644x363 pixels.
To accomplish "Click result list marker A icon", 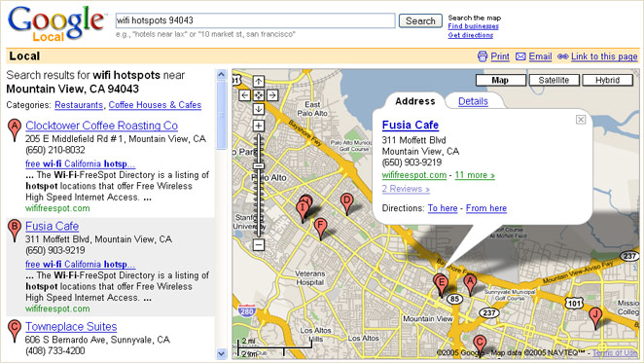I will [15, 129].
